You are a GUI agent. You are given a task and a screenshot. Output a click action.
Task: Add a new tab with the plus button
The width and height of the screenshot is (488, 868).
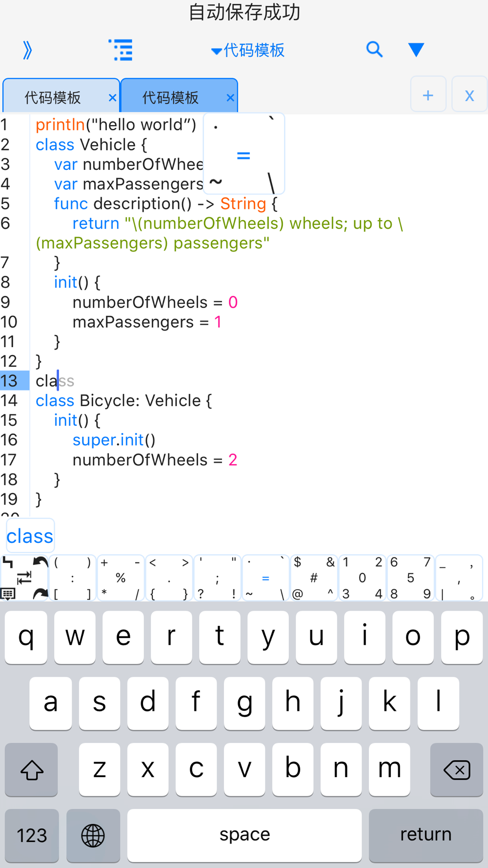(x=428, y=95)
